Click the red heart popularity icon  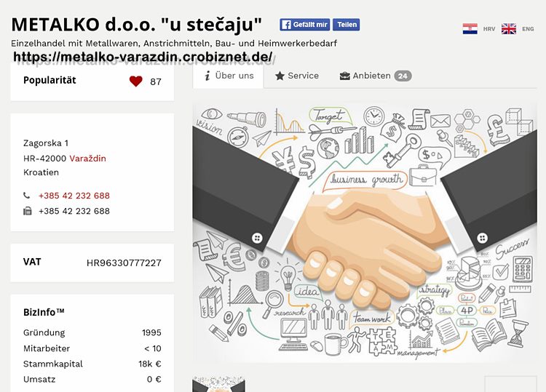(x=136, y=81)
